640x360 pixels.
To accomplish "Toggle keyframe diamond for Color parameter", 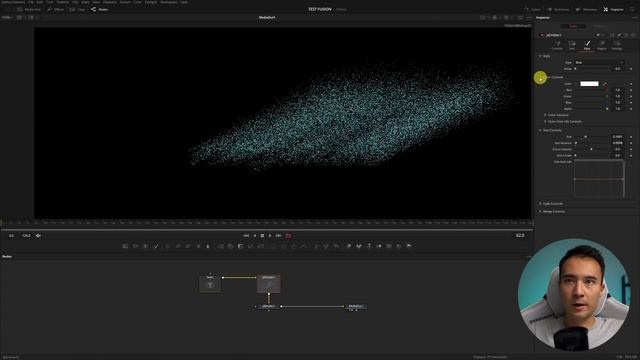I will click(631, 84).
